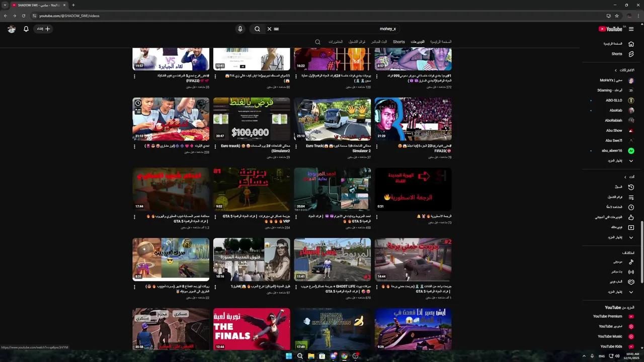
Task: Open Liked videos thumbs-up icon in sidebar
Action: (x=631, y=217)
